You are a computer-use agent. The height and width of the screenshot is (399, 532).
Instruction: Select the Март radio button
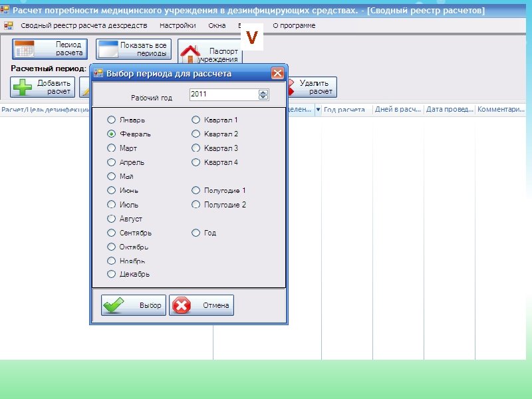[x=111, y=148]
